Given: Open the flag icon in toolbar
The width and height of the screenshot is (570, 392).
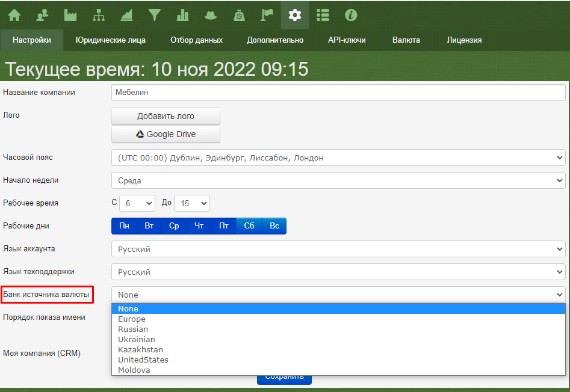Looking at the screenshot, I should click(x=267, y=15).
